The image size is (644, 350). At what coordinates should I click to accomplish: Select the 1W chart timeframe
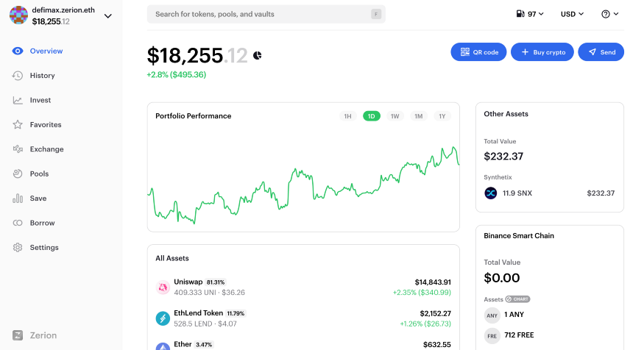click(394, 116)
